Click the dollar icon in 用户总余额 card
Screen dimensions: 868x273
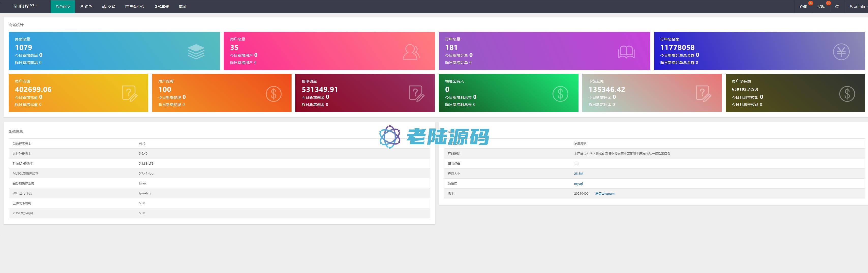coord(847,94)
